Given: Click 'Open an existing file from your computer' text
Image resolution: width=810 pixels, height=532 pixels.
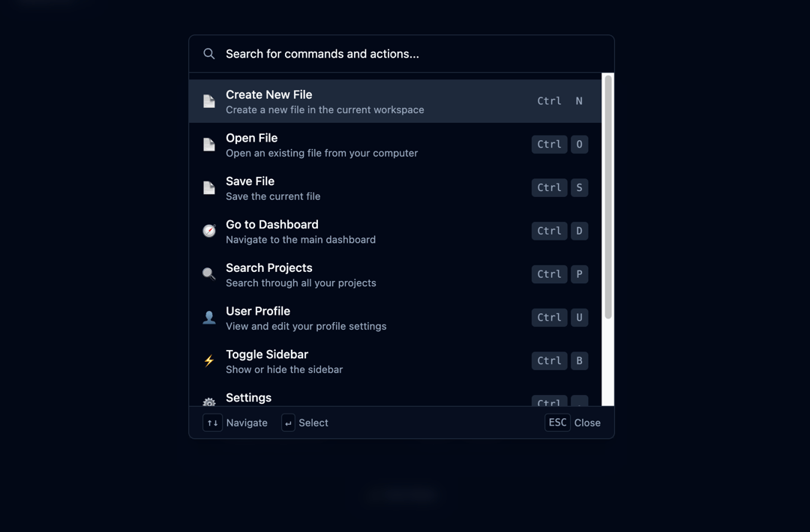Looking at the screenshot, I should [x=322, y=154].
